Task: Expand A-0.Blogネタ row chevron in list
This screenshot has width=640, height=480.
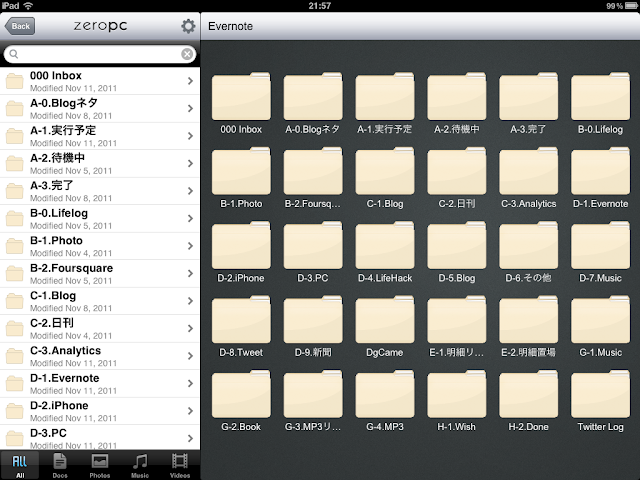Action: pyautogui.click(x=190, y=108)
